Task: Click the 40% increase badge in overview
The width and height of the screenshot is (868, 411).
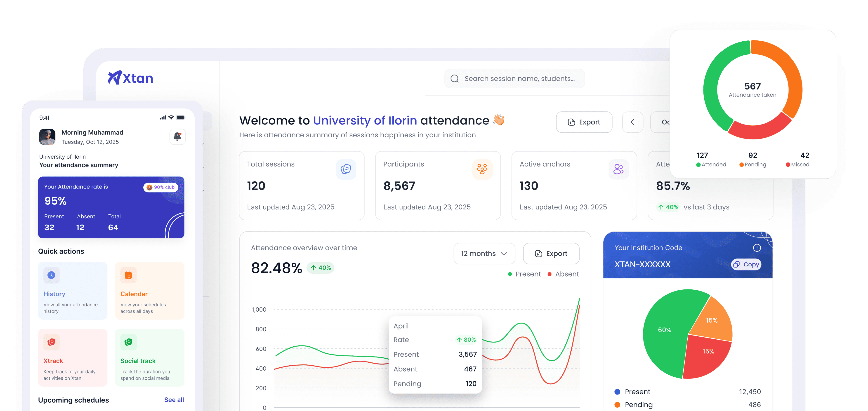Action: pyautogui.click(x=321, y=268)
